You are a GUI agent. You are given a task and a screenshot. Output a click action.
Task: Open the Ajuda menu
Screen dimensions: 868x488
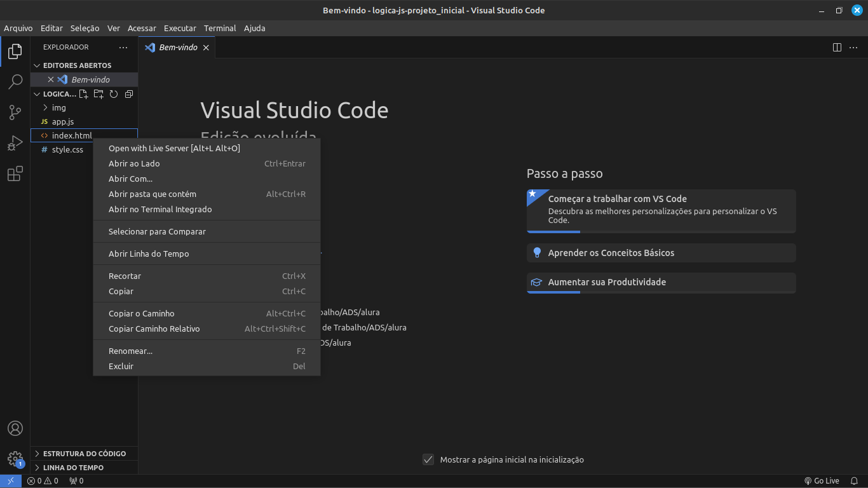tap(255, 28)
